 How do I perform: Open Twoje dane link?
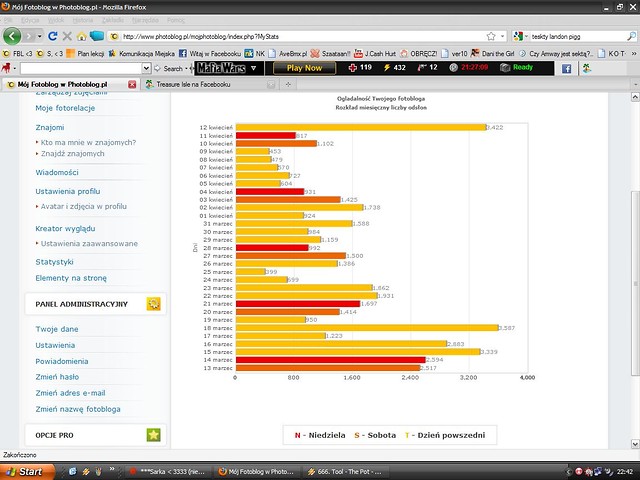click(x=57, y=329)
